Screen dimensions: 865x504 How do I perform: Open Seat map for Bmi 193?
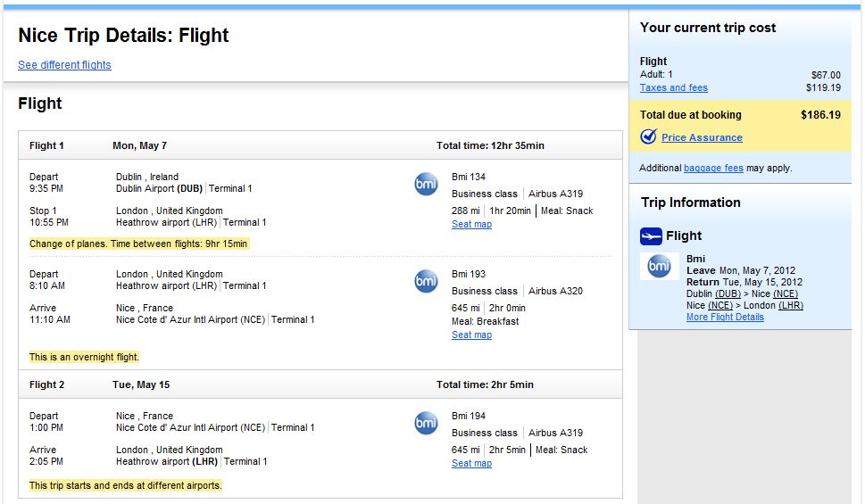471,335
